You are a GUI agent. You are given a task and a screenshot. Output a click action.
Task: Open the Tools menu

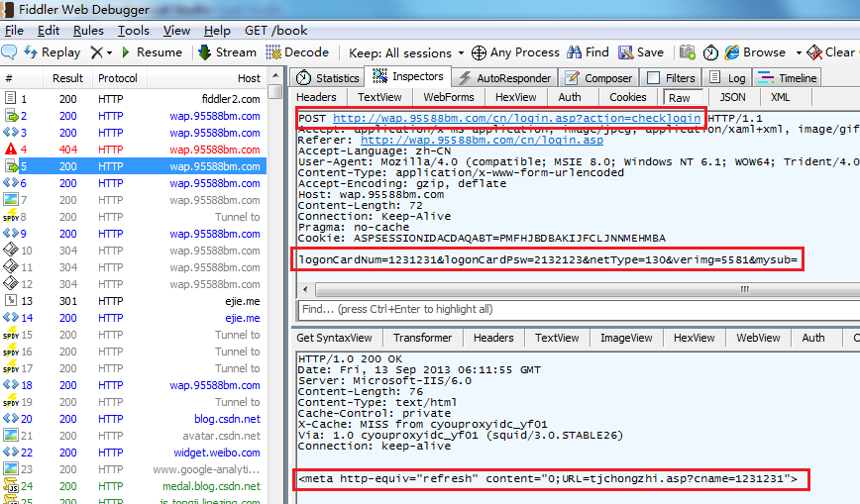click(x=134, y=30)
